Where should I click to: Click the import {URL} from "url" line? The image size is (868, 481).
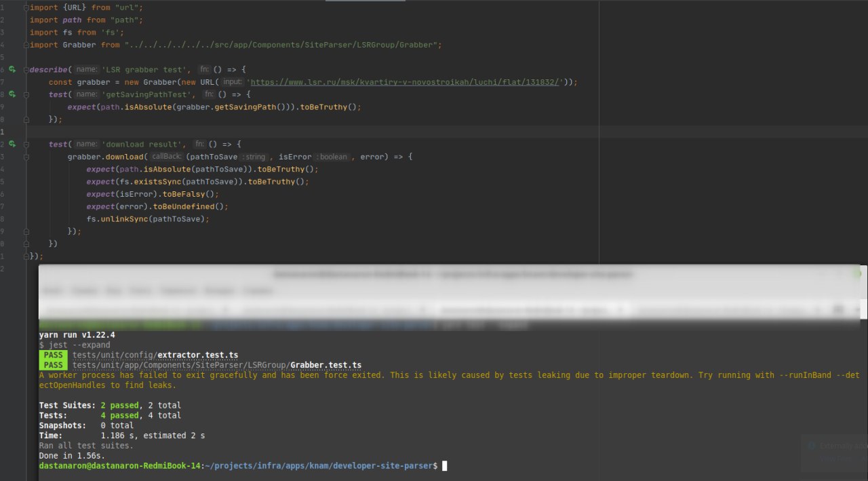[x=86, y=7]
